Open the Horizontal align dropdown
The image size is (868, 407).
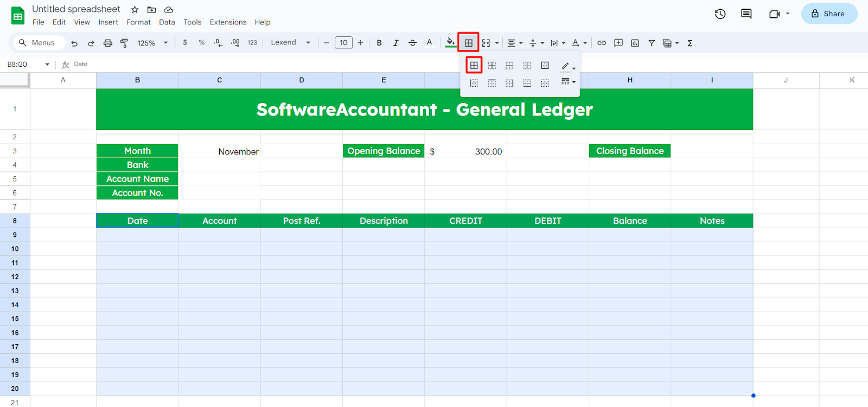pyautogui.click(x=515, y=43)
